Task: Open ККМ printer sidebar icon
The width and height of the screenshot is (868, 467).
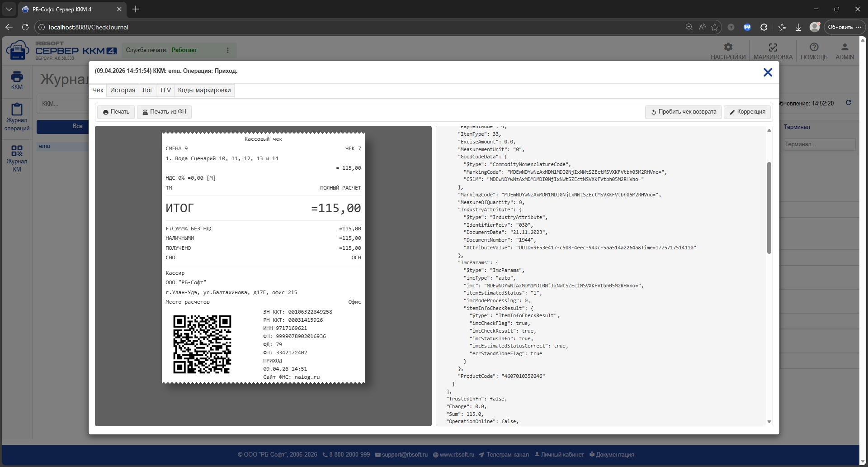Action: [x=17, y=81]
